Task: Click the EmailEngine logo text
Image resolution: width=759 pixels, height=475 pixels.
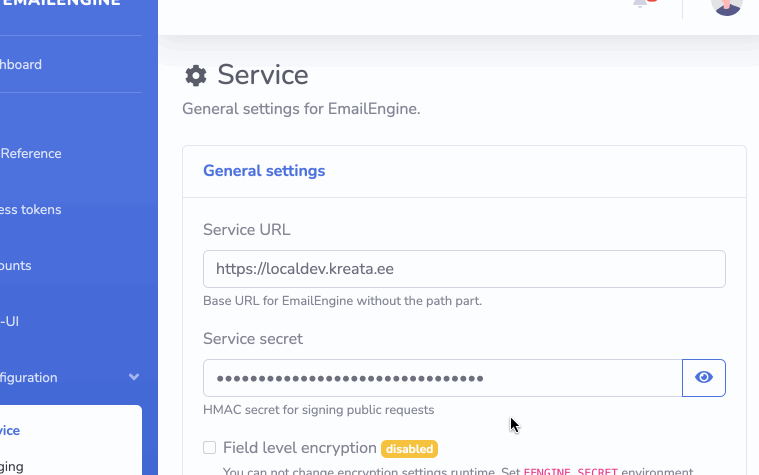Action: tap(61, 3)
